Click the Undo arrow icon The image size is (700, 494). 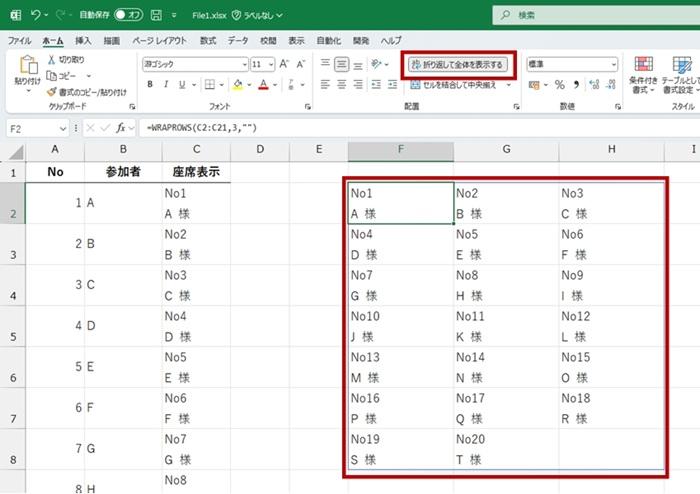36,15
